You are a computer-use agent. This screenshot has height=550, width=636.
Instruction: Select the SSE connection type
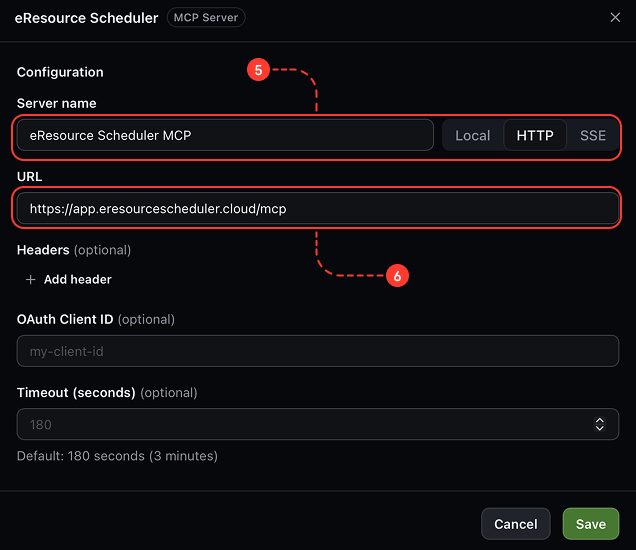tap(592, 135)
